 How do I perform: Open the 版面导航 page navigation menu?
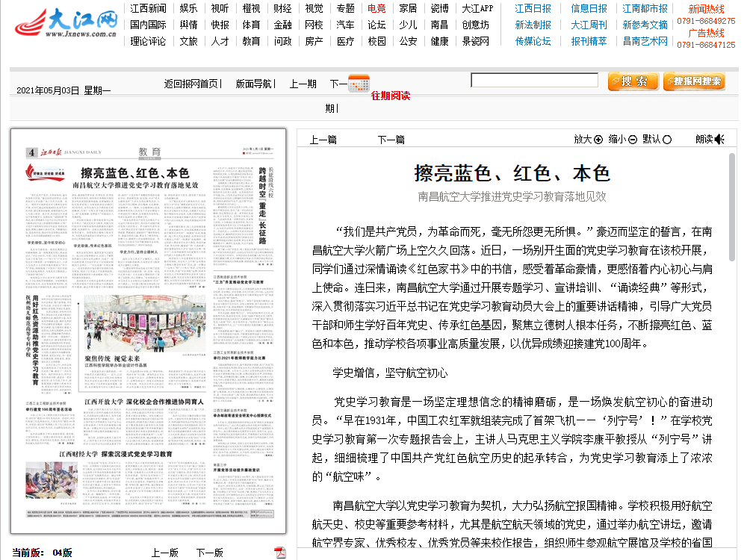(254, 84)
